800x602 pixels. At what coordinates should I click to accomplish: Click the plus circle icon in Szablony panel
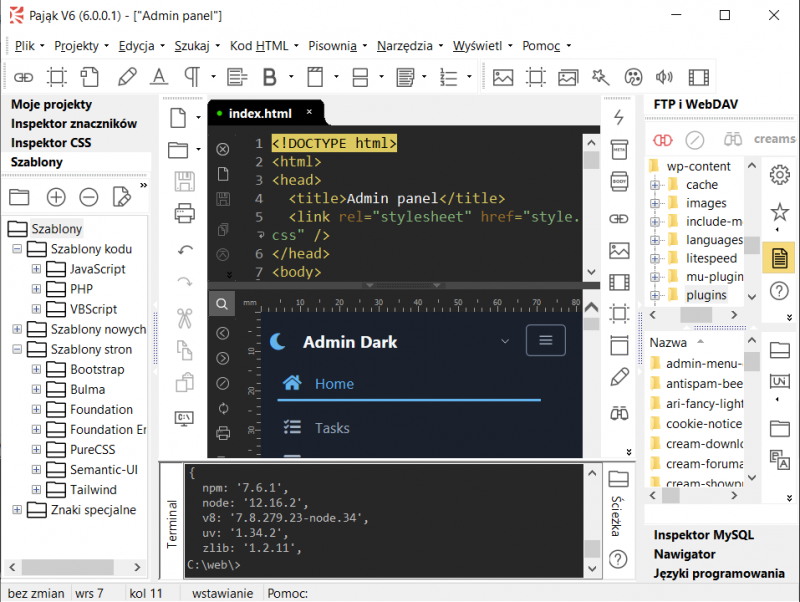pos(56,197)
